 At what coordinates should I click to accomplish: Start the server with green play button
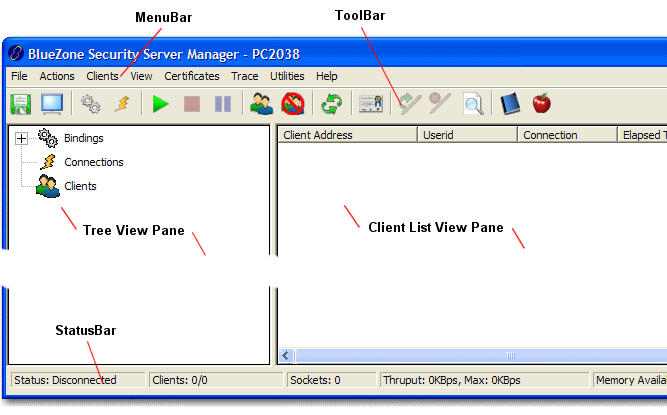tap(160, 104)
